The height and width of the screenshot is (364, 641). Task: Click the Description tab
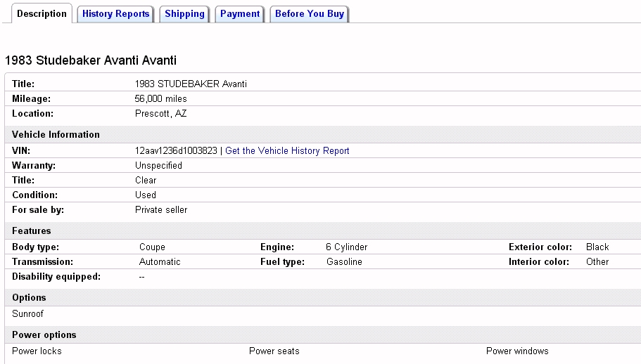pos(42,14)
